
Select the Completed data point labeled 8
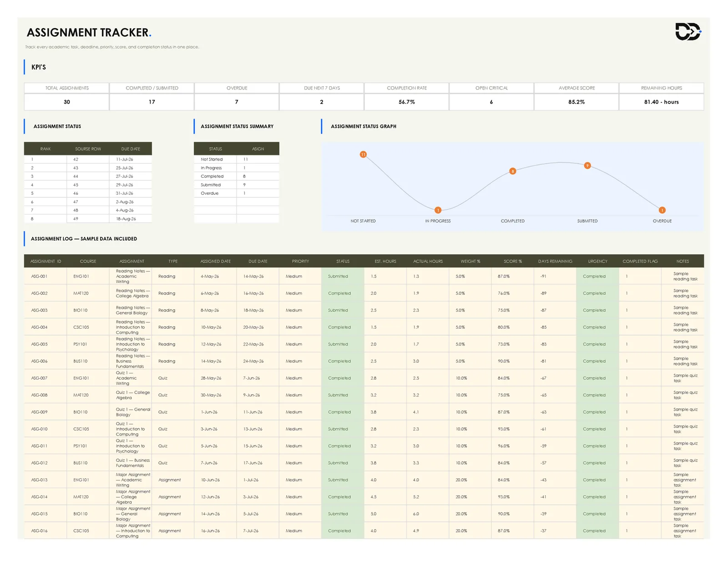513,171
